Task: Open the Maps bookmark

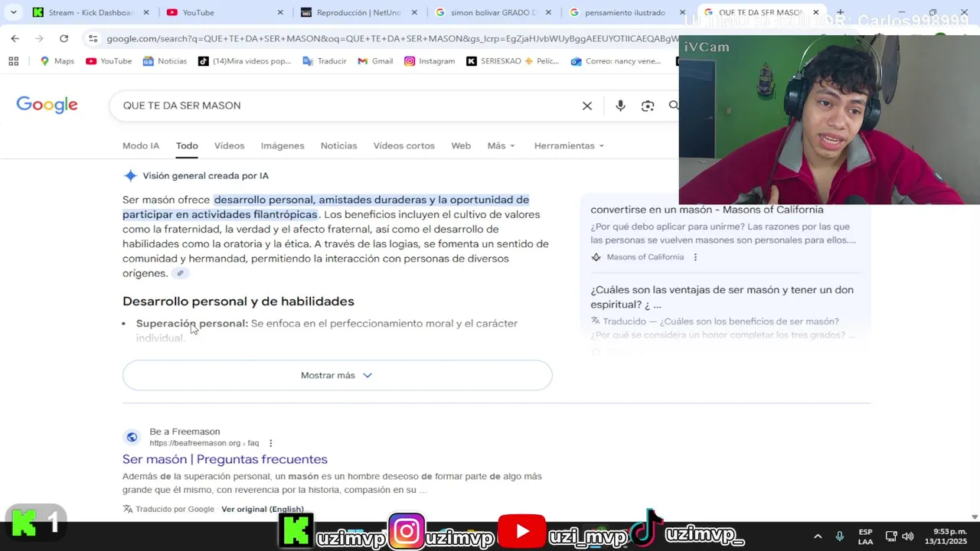Action: [57, 61]
